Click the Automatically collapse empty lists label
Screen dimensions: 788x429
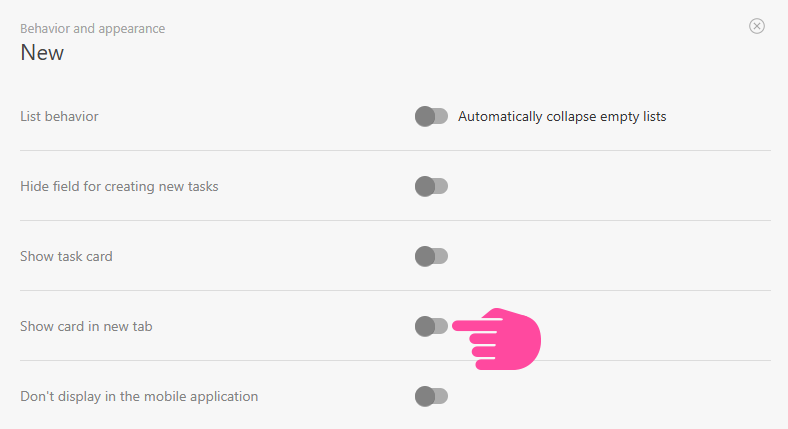point(562,117)
